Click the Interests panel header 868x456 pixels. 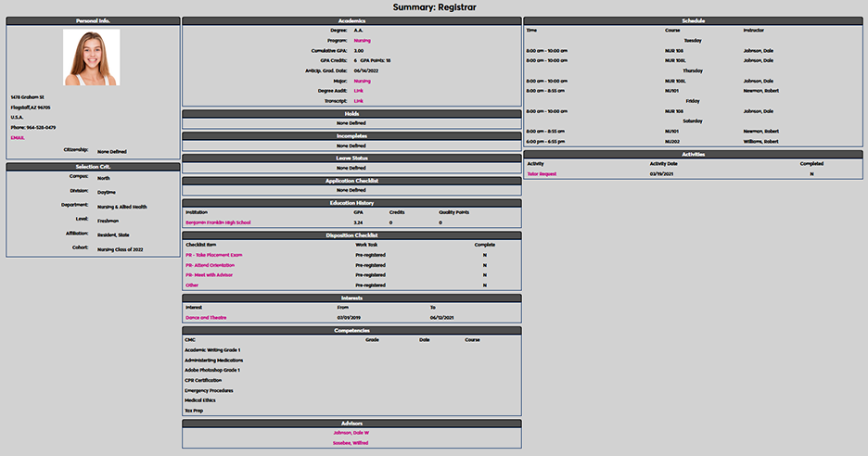tap(351, 298)
